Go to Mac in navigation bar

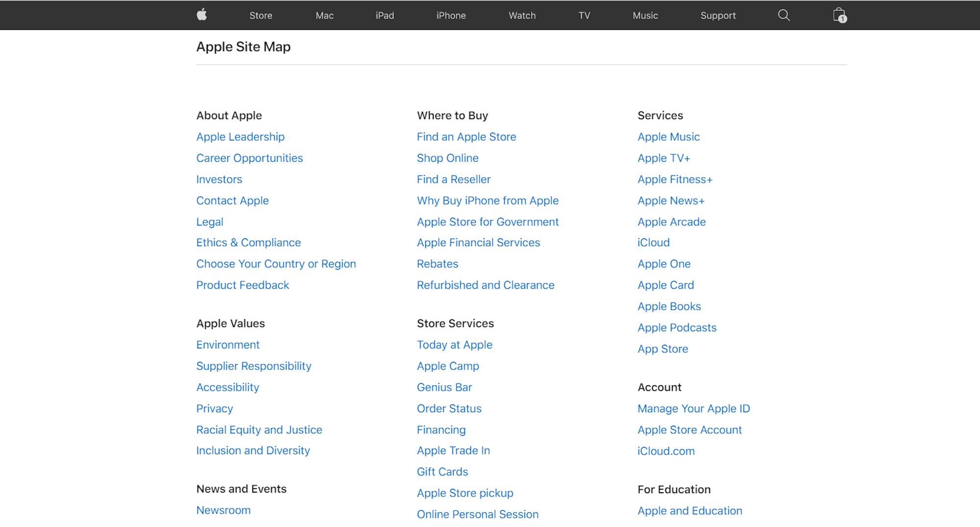click(324, 15)
